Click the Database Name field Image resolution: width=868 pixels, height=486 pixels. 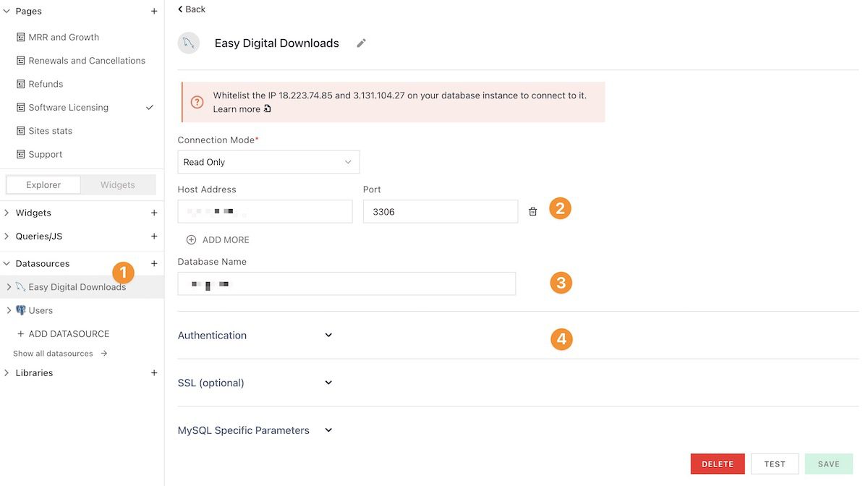[346, 283]
